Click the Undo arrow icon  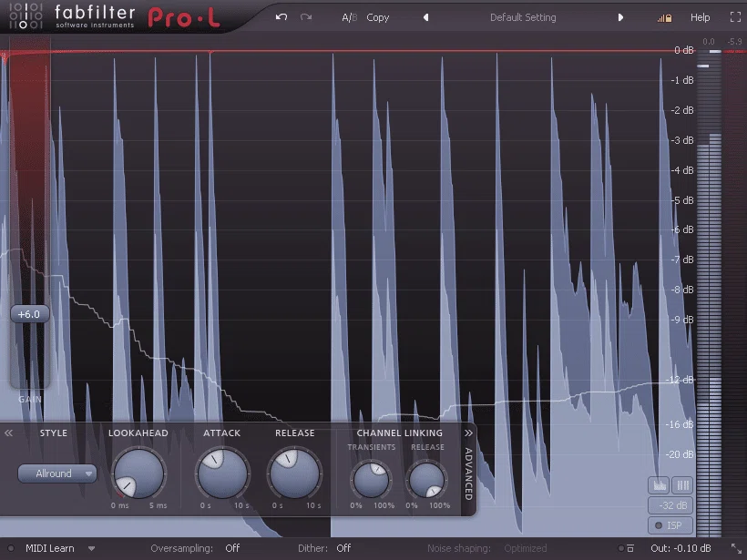pyautogui.click(x=281, y=17)
